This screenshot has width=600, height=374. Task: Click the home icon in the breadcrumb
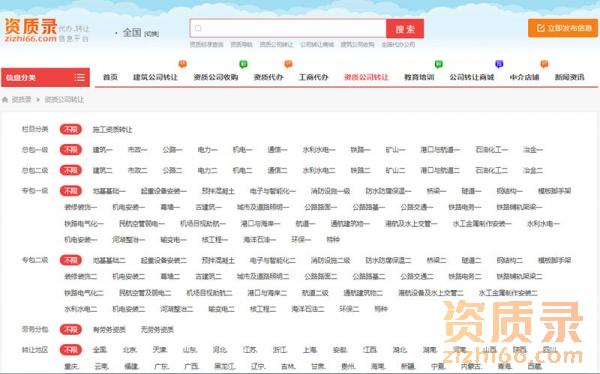[5, 100]
